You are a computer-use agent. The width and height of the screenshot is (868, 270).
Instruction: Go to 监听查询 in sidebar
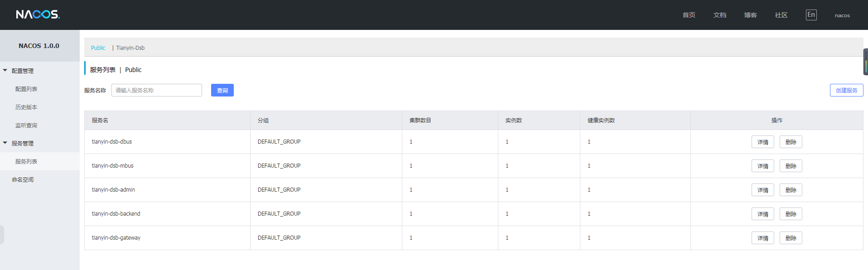(26, 125)
